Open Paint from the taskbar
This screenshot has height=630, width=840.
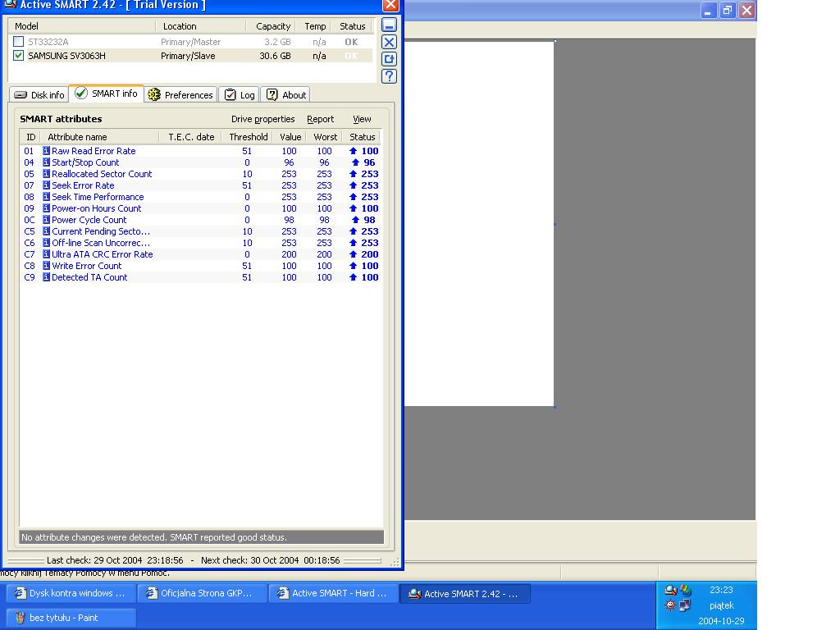pyautogui.click(x=70, y=618)
